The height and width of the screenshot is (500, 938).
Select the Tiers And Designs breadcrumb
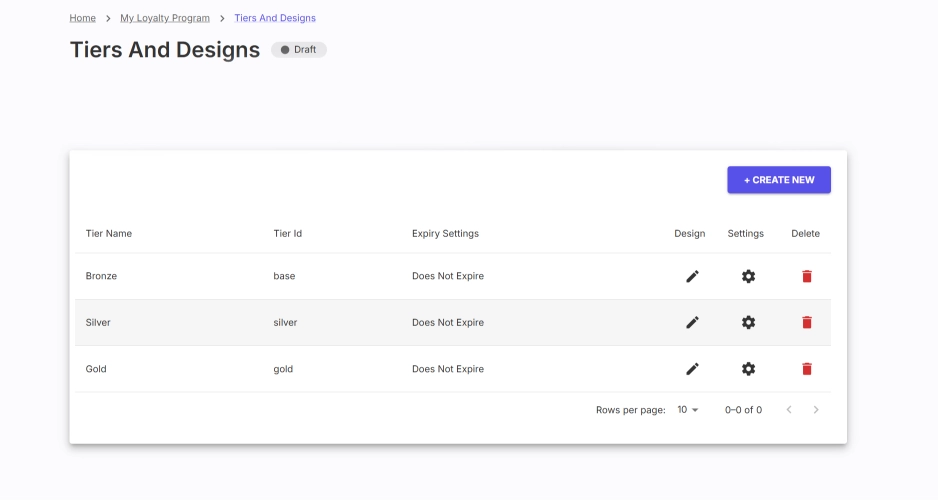pos(275,18)
